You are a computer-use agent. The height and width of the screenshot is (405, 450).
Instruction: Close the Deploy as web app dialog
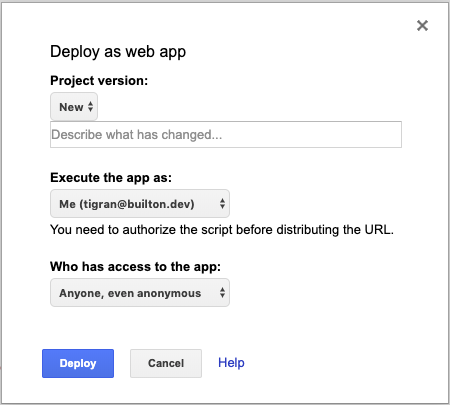point(422,25)
